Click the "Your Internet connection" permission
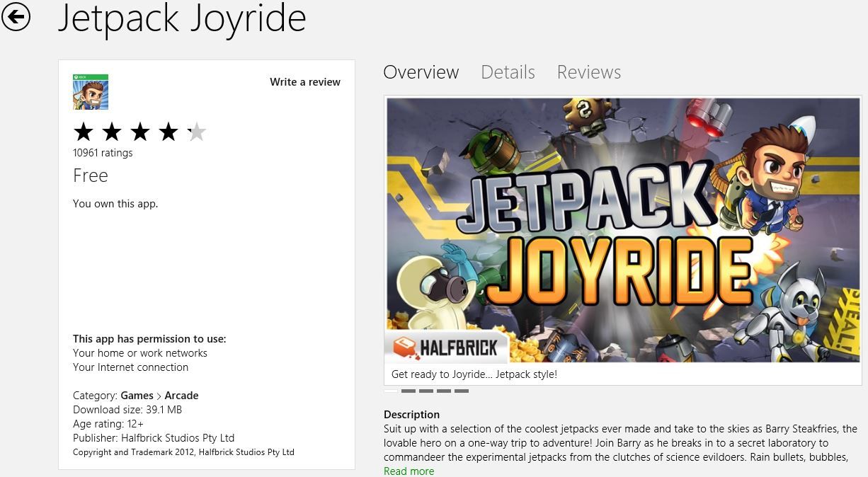Screen dimensions: 868x477 131,367
